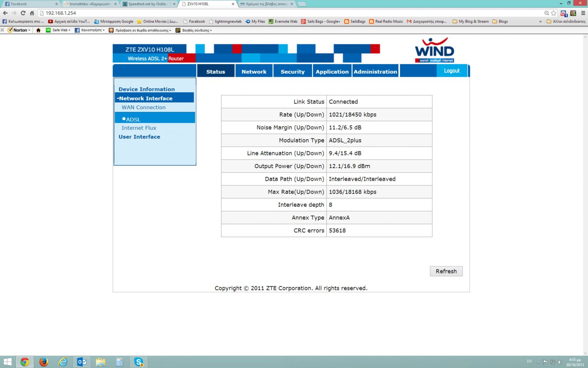Viewport: 588px width, 368px height.
Task: Open Firefox from the taskbar
Action: coord(43,362)
